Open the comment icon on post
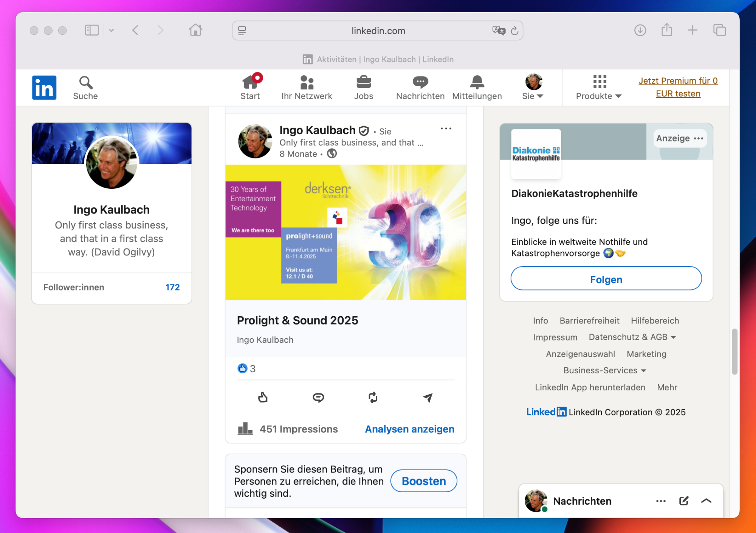This screenshot has height=533, width=756. click(x=318, y=397)
